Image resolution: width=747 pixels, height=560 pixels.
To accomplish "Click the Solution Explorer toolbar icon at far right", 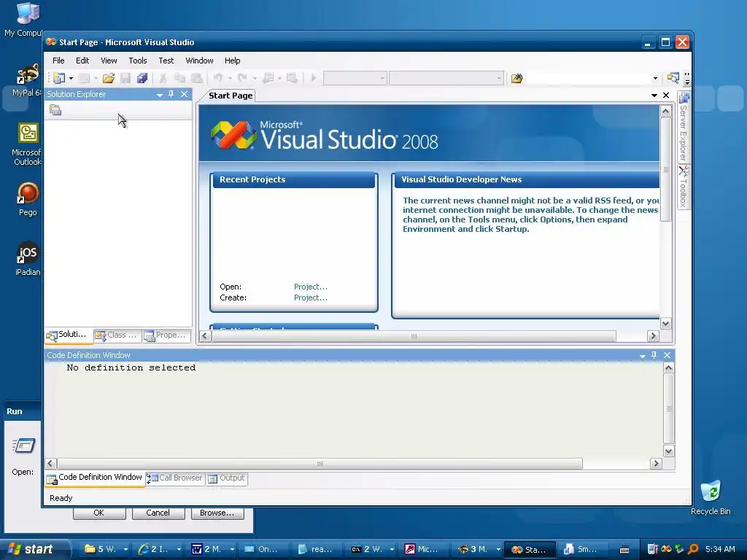I will pyautogui.click(x=673, y=78).
